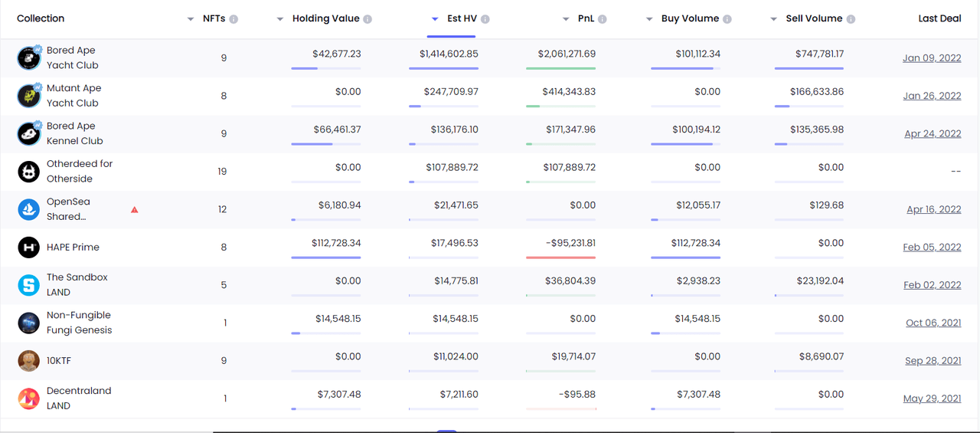Click the Est HV value $107,889.72
Viewport: 980px width, 433px height.
[452, 167]
